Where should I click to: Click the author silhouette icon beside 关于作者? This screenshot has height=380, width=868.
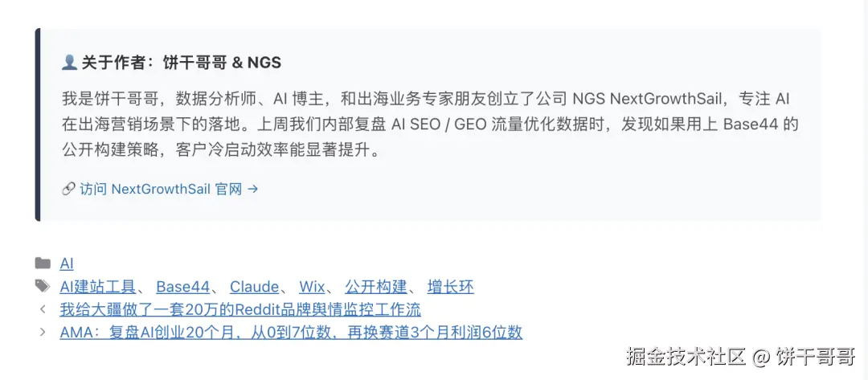point(69,63)
